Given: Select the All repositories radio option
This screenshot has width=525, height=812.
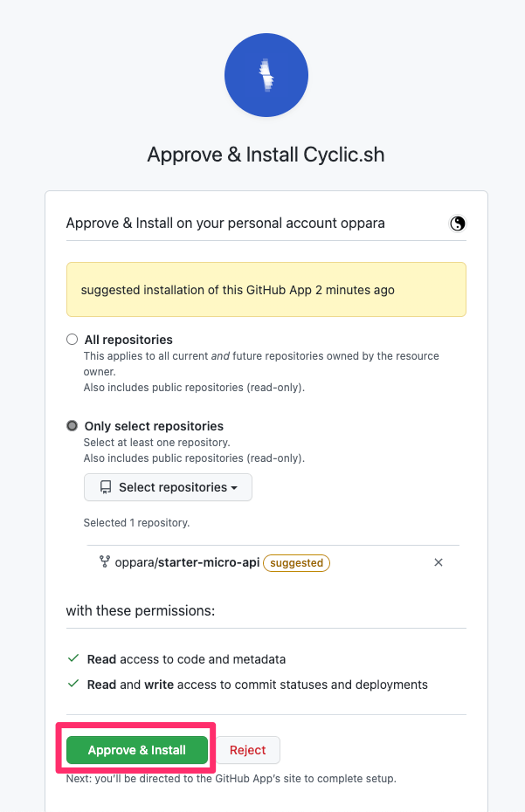Looking at the screenshot, I should 73,340.
